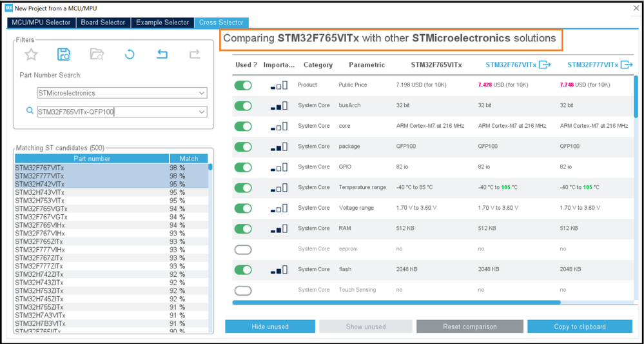Click importance bars icon for flash row

coord(279,270)
